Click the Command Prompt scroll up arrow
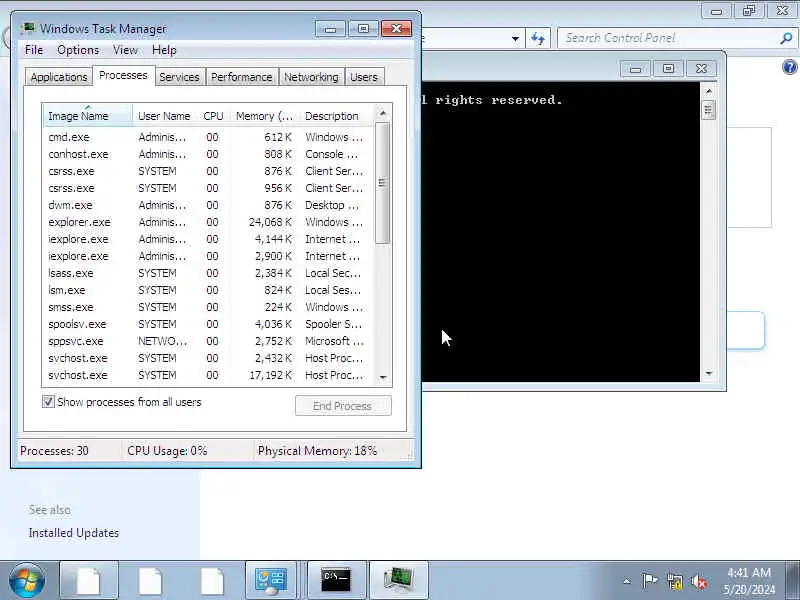Image resolution: width=800 pixels, height=600 pixels. click(709, 91)
